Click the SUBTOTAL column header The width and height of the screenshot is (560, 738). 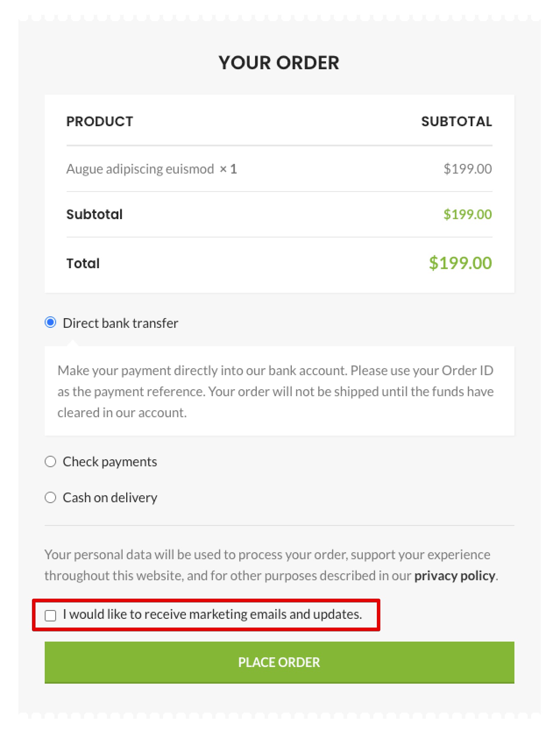[x=456, y=121]
